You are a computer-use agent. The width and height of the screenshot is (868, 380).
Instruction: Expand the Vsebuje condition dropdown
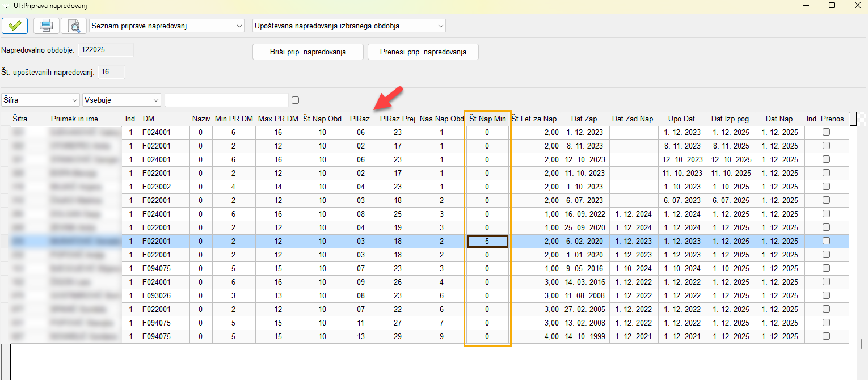click(x=122, y=100)
